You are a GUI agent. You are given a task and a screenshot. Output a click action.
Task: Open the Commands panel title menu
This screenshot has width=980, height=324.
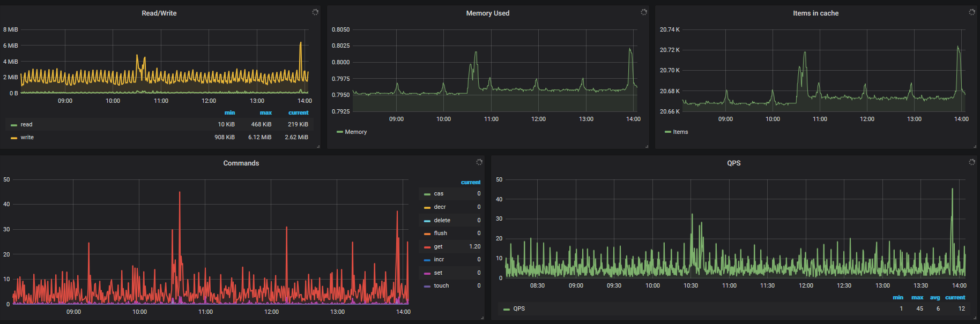coord(241,163)
